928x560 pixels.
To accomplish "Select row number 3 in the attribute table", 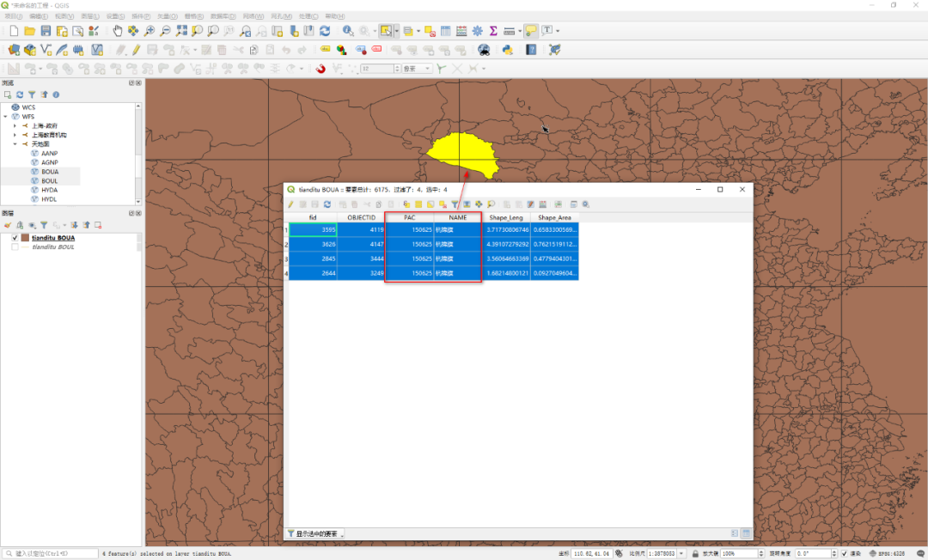I will point(286,259).
